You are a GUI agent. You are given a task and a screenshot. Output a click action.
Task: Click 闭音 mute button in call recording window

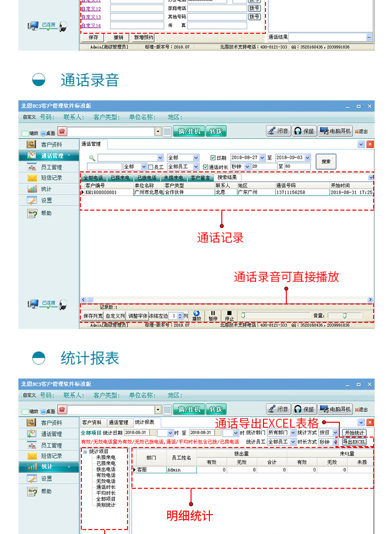[278, 131]
